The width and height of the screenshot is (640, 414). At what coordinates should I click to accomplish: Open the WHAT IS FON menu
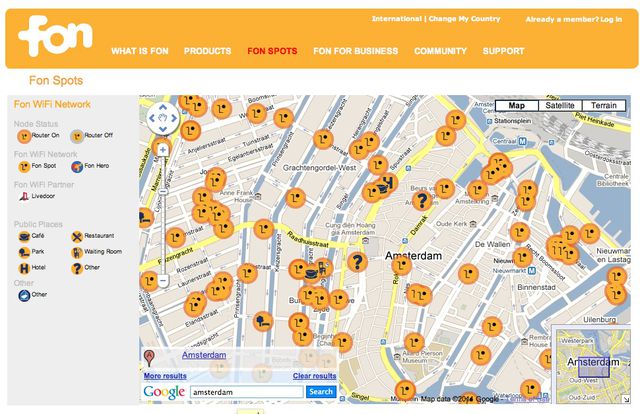(140, 51)
